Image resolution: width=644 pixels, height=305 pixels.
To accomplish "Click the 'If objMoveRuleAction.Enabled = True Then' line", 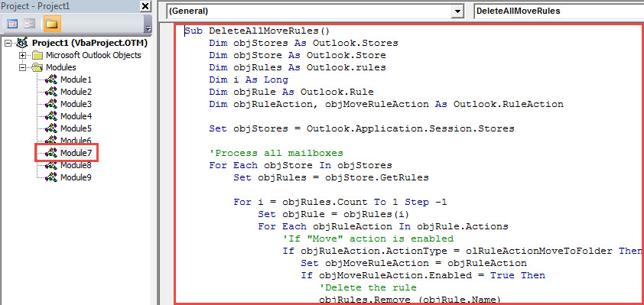I will pyautogui.click(x=423, y=275).
